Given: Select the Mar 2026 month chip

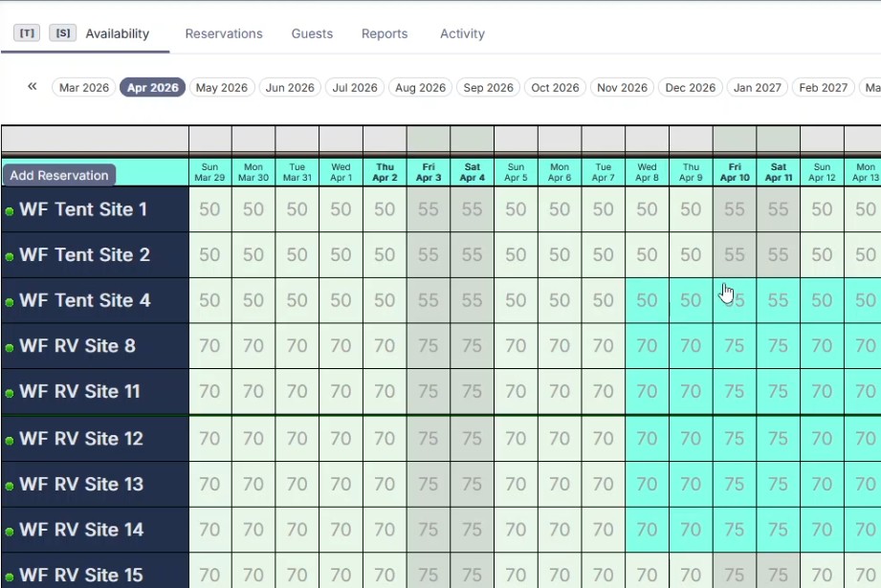Looking at the screenshot, I should click(x=84, y=88).
